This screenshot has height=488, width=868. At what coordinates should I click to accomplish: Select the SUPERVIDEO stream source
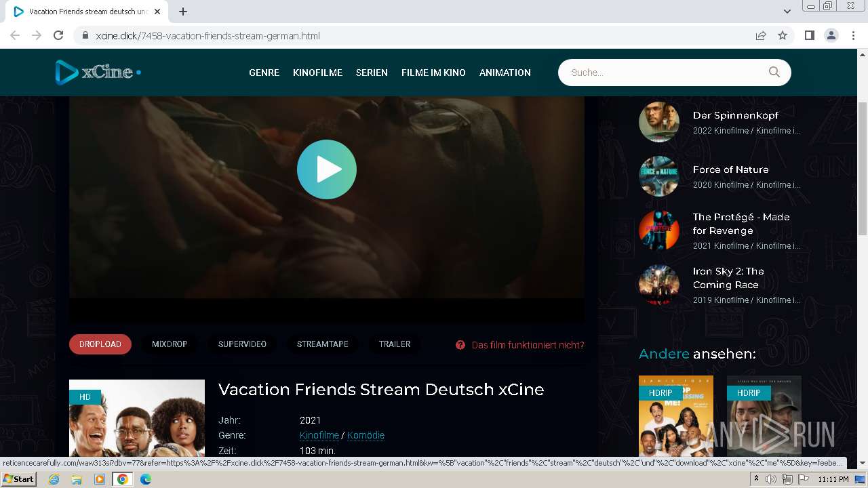click(242, 344)
